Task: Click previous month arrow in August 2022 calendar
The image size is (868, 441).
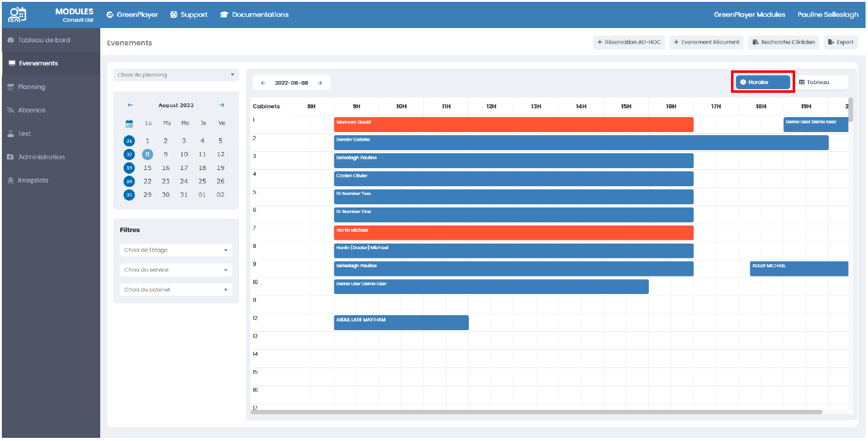Action: 130,105
